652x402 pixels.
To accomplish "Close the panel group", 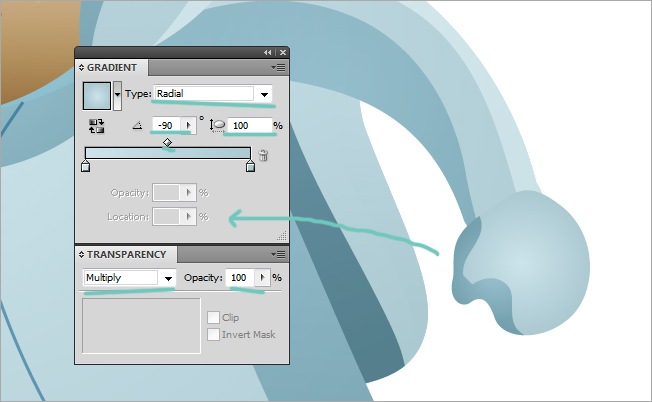I will point(283,52).
